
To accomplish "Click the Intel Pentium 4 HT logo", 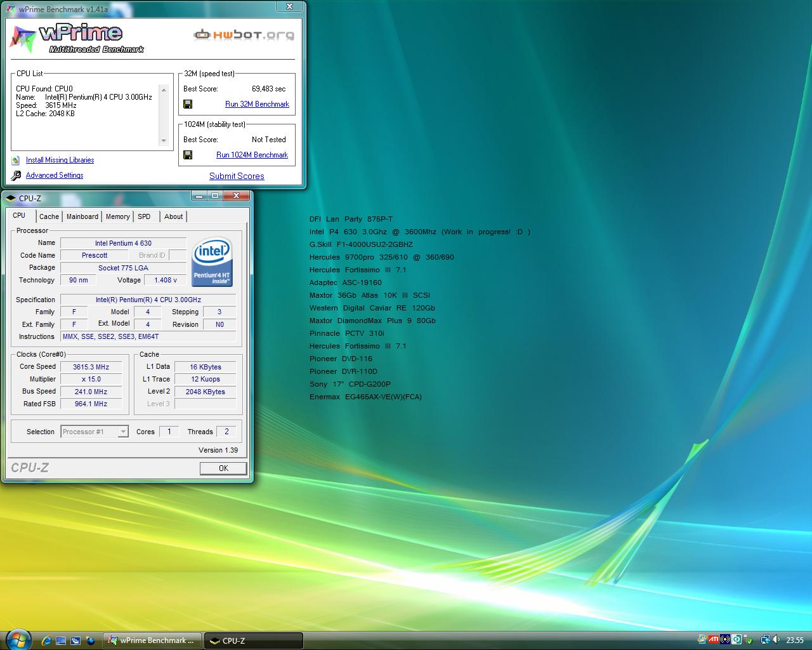I will (x=213, y=262).
